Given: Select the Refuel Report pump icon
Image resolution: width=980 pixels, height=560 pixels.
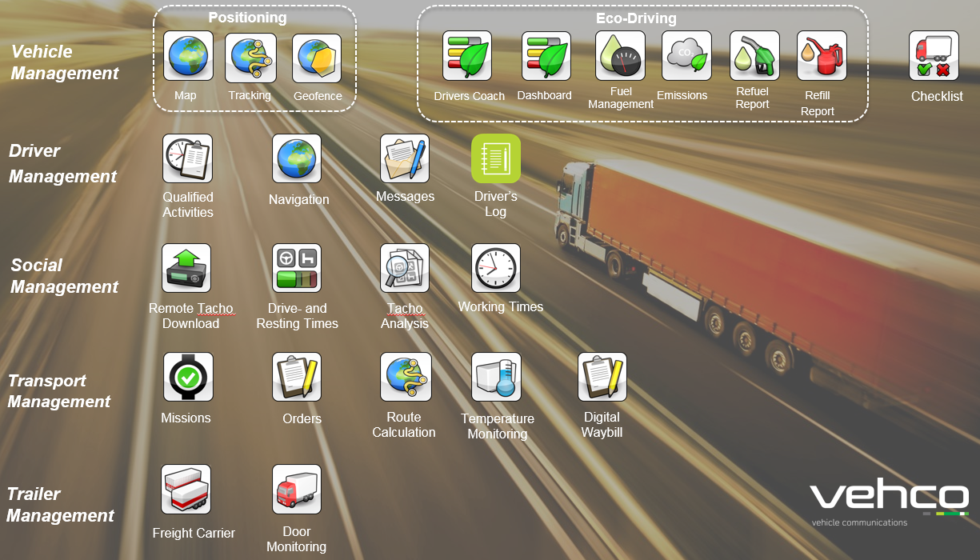Looking at the screenshot, I should (754, 56).
